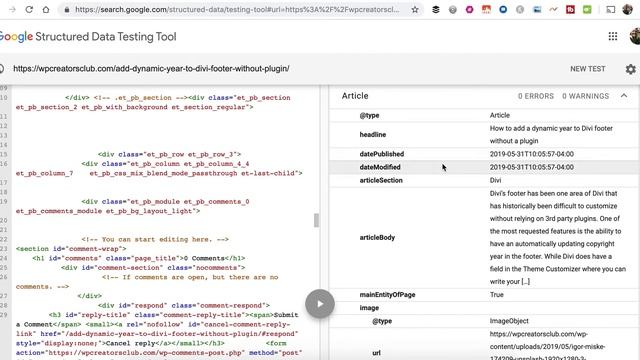View site info via the padlock icon

pyautogui.click(x=67, y=9)
